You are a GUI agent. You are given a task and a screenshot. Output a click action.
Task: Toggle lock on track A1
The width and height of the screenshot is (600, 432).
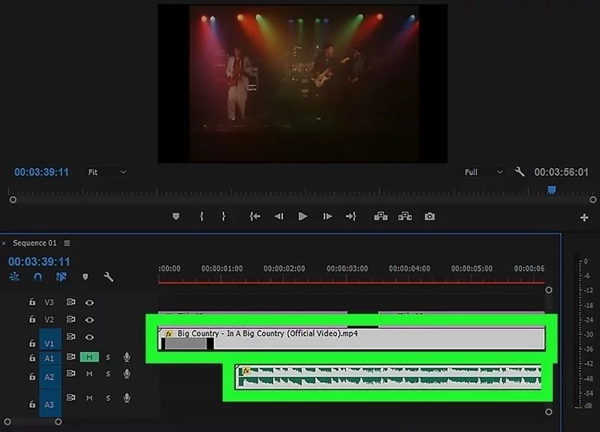point(33,358)
